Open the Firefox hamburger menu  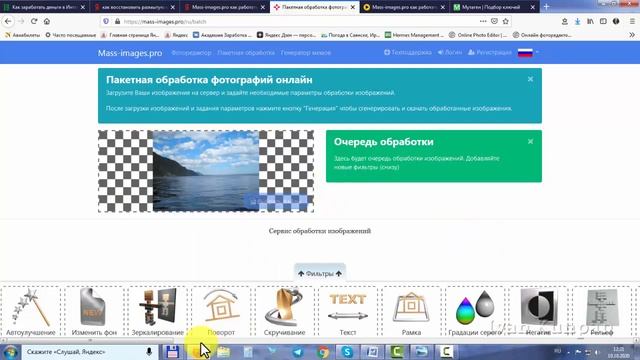coord(632,21)
